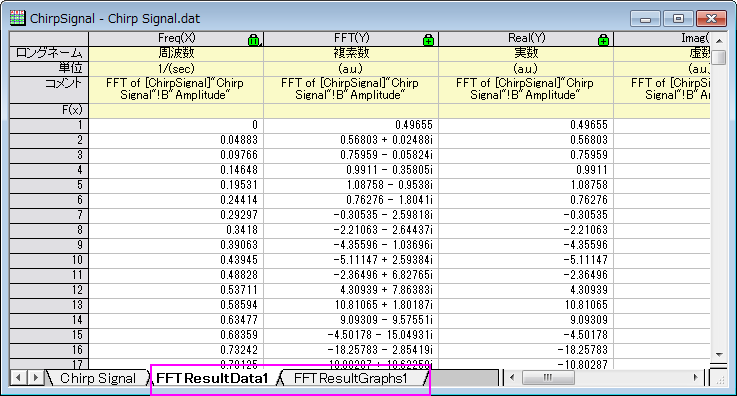Click the 複素数 long name cell

tap(351, 53)
